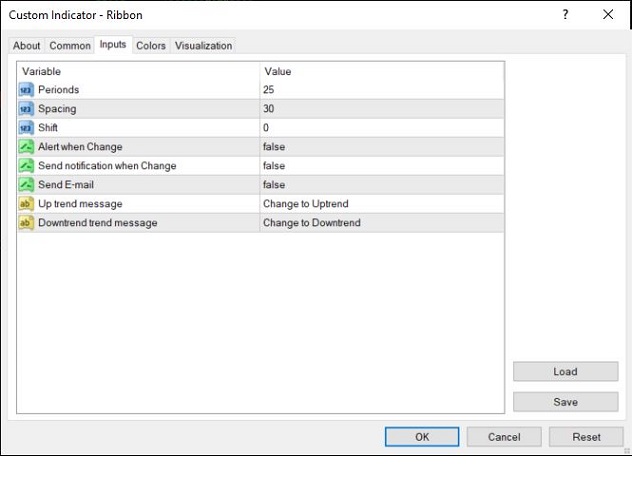The image size is (640, 480).
Task: Load a saved input preset
Action: 565,372
